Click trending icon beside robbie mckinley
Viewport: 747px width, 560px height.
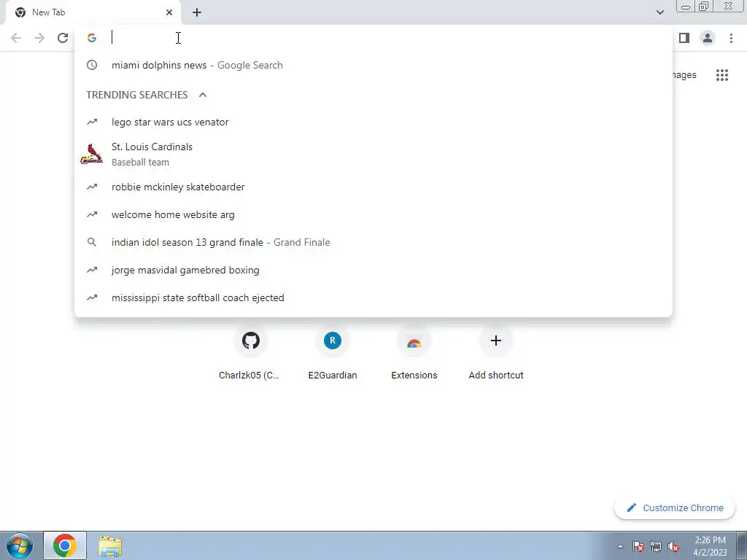click(92, 187)
